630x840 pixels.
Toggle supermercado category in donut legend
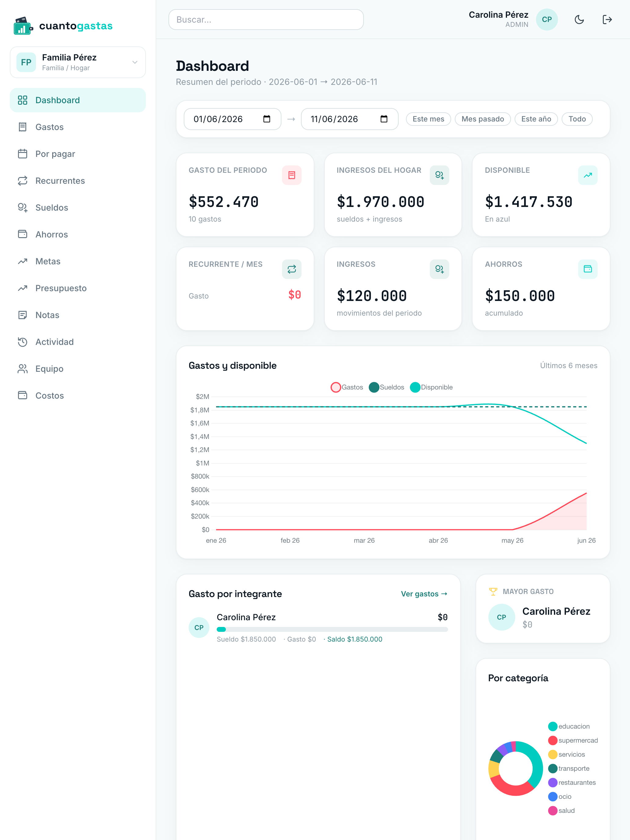pos(573,740)
